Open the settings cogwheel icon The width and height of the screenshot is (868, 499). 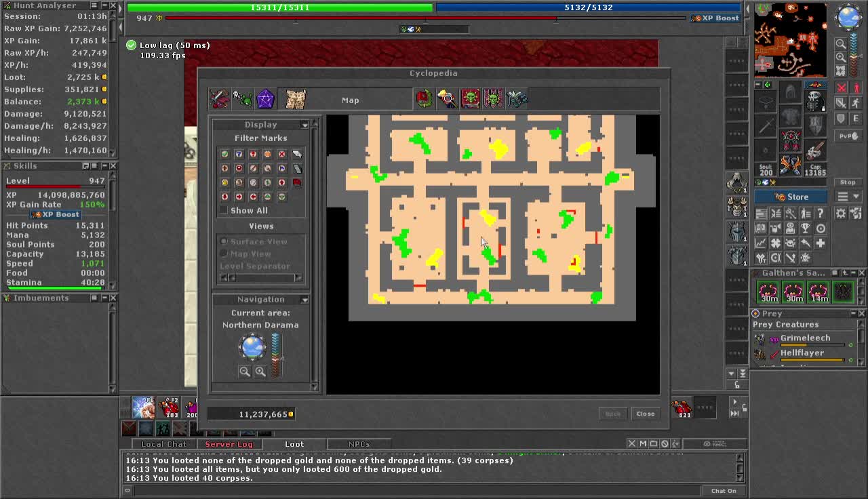pyautogui.click(x=841, y=214)
